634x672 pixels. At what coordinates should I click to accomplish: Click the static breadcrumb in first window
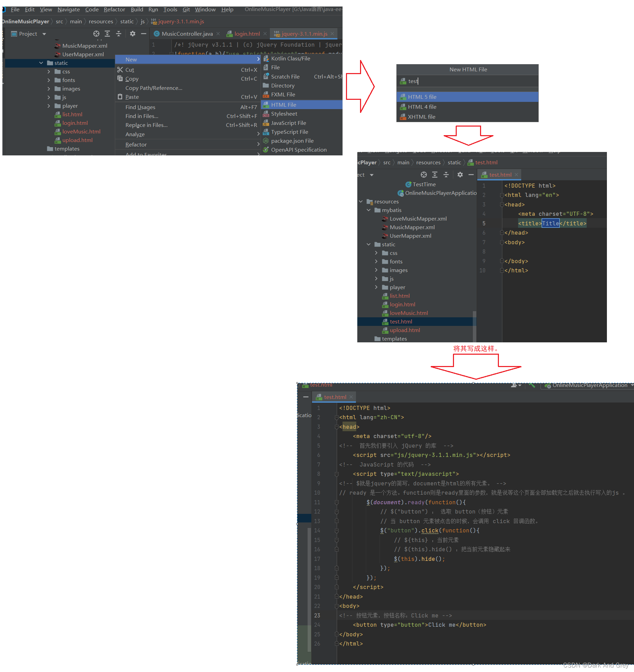127,21
